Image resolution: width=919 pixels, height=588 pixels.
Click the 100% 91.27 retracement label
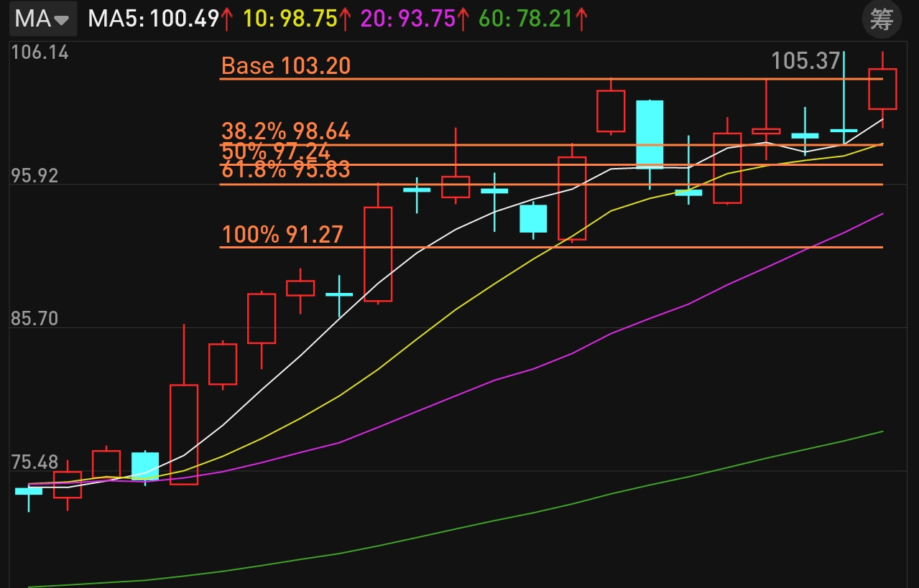282,235
